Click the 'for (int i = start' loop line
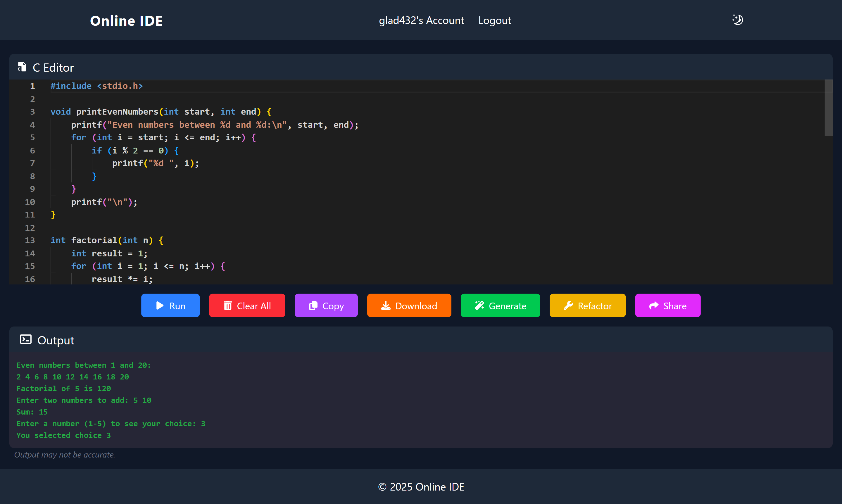842x504 pixels. (x=163, y=137)
